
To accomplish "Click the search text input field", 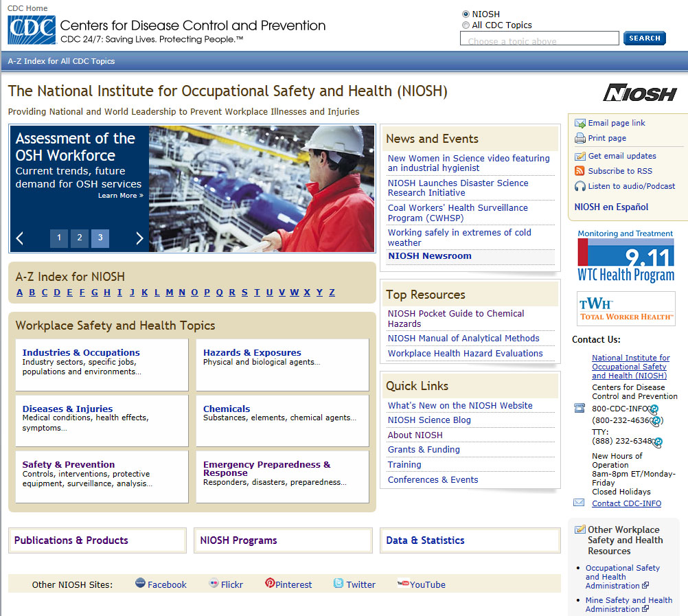I will coord(539,38).
